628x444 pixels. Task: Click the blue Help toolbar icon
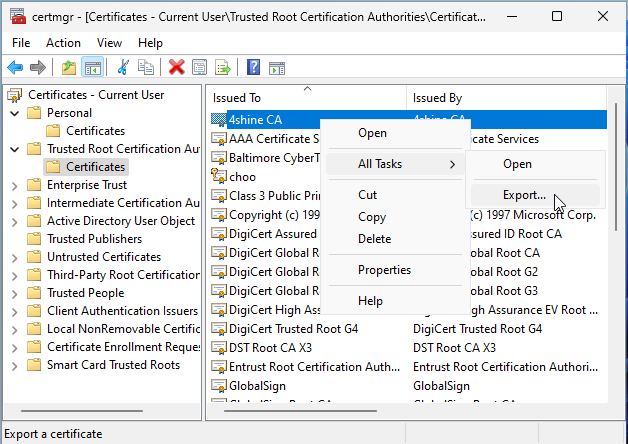(x=253, y=67)
